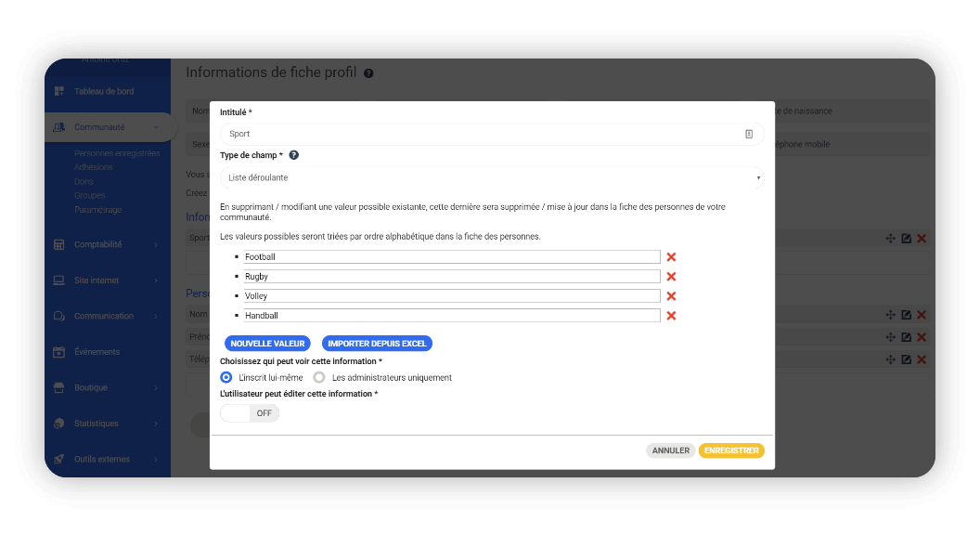Click the Statistiques chart icon
Screen dimensions: 980x535
(59, 424)
